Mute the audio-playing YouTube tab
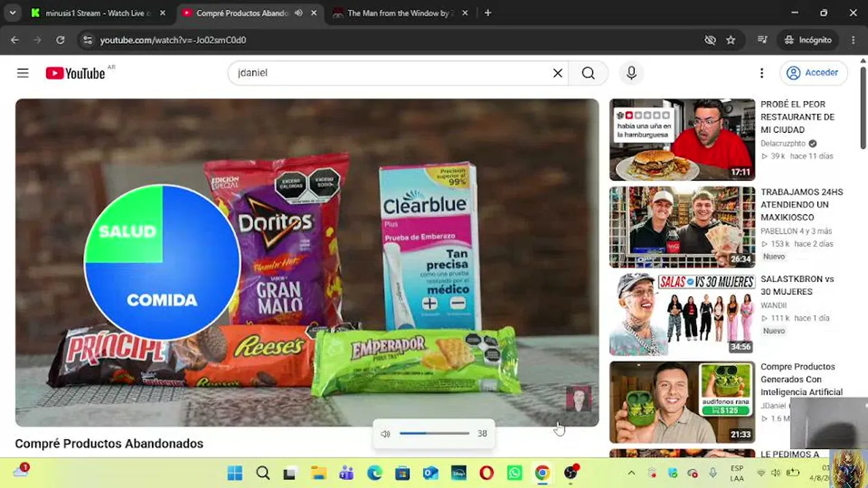 pos(298,13)
